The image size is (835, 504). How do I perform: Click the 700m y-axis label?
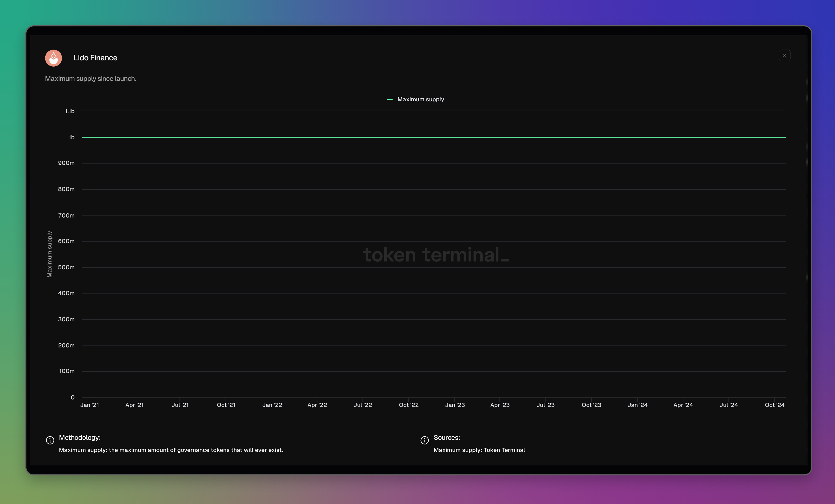(66, 215)
